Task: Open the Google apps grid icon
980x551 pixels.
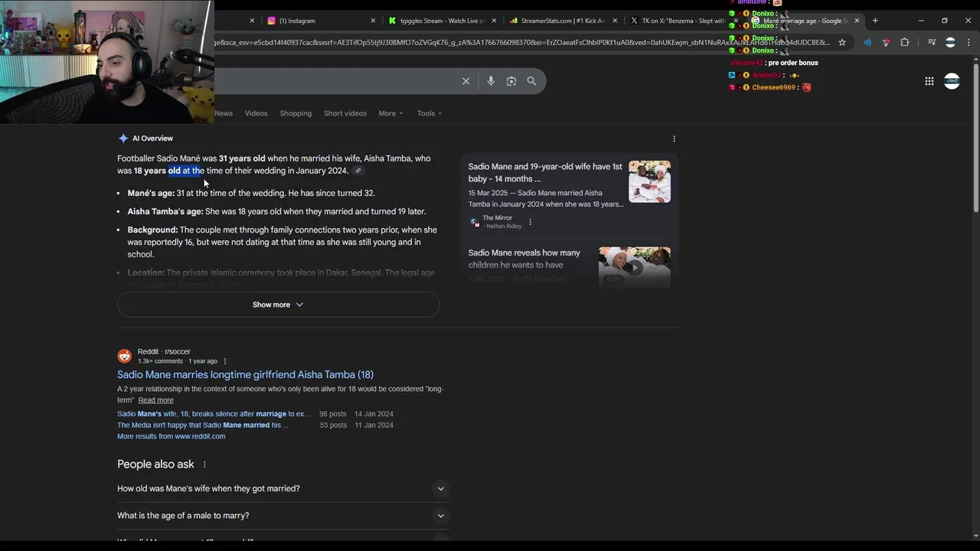Action: 929,81
